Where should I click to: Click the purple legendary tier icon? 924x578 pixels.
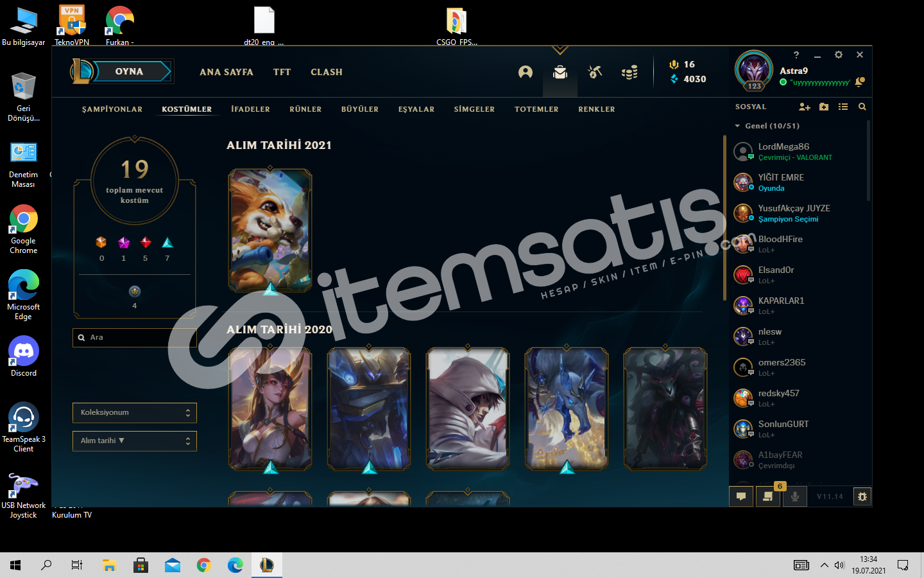(124, 242)
